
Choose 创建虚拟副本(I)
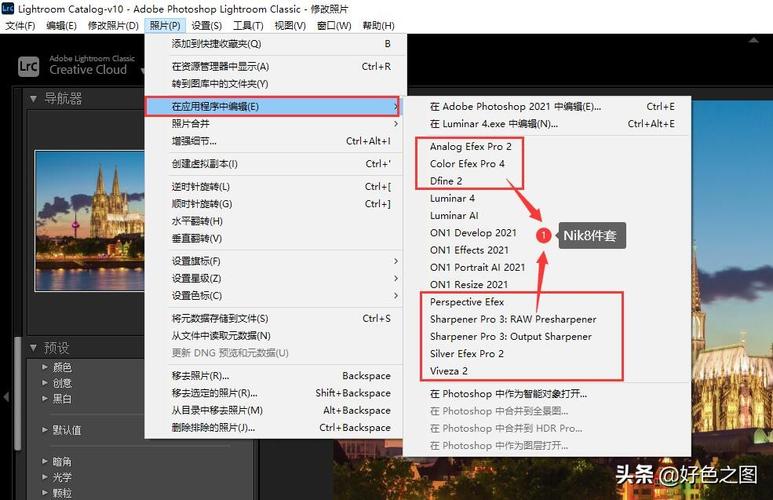(275, 164)
